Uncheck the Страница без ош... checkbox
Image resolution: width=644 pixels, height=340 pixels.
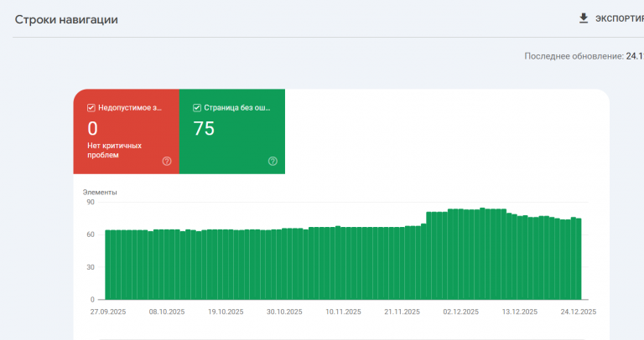click(197, 108)
